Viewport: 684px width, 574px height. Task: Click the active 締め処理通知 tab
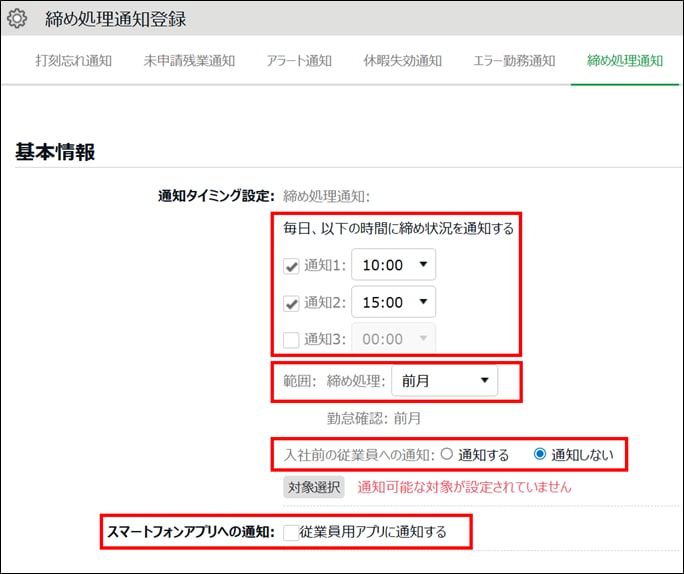625,60
